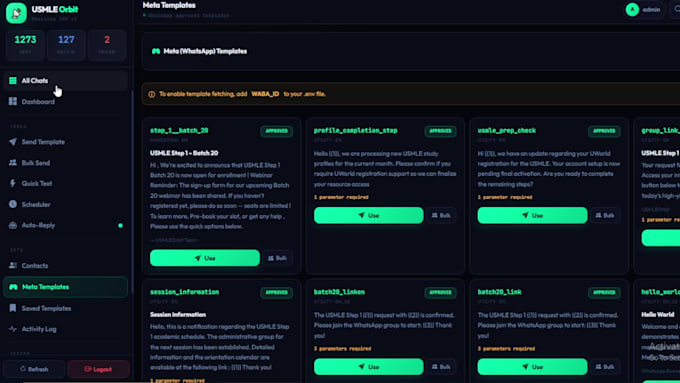Click the Refresh button
Image resolution: width=680 pixels, height=383 pixels.
tap(34, 369)
